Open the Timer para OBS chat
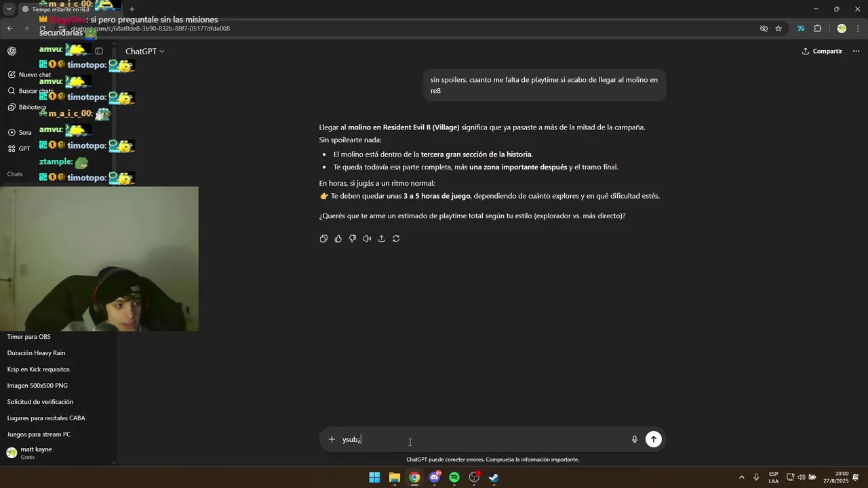 [29, 337]
